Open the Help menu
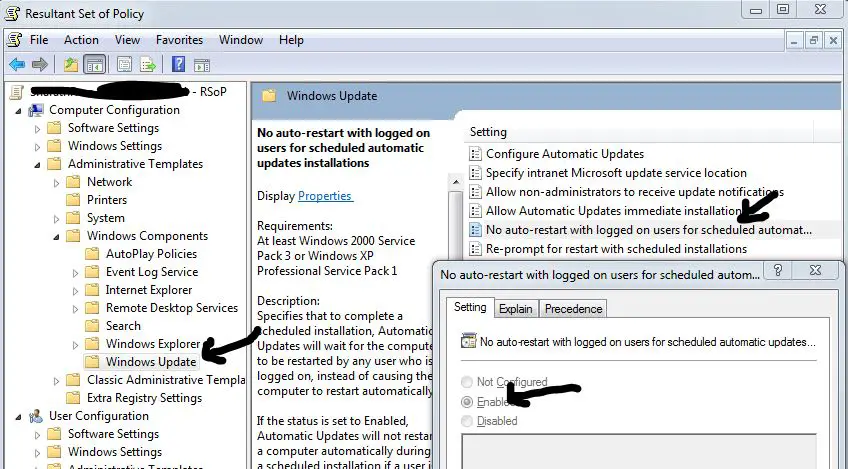Viewport: 848px width, 469px height. pos(291,40)
